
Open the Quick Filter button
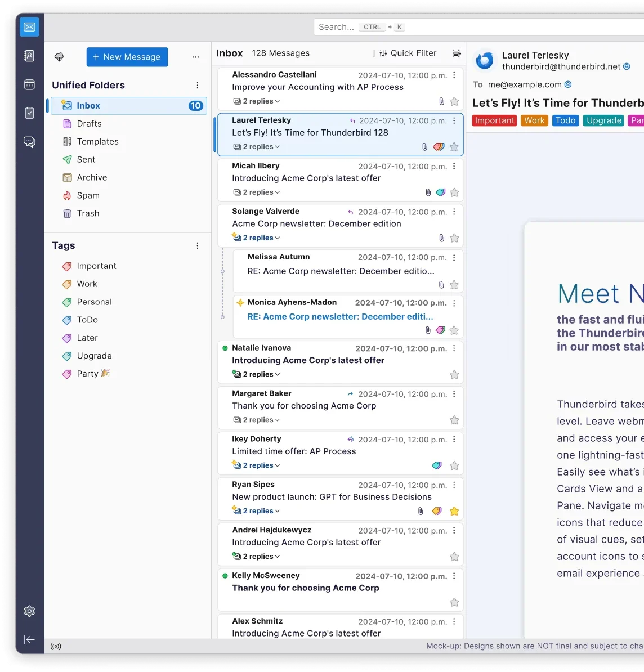pyautogui.click(x=408, y=53)
